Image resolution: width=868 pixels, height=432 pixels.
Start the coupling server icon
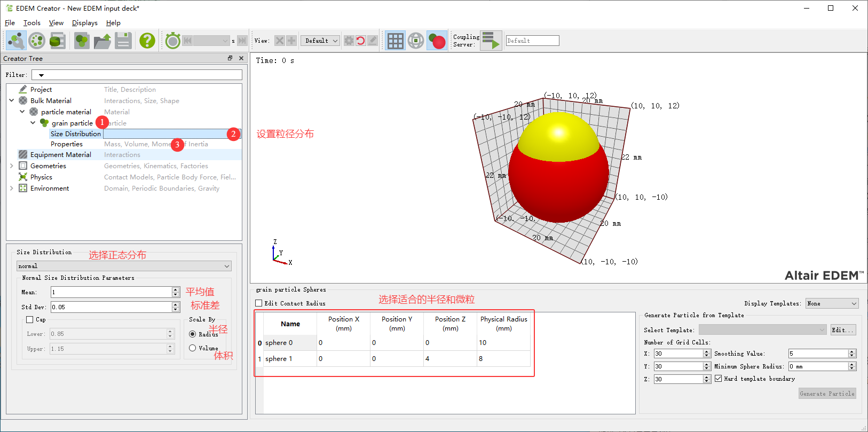(491, 41)
